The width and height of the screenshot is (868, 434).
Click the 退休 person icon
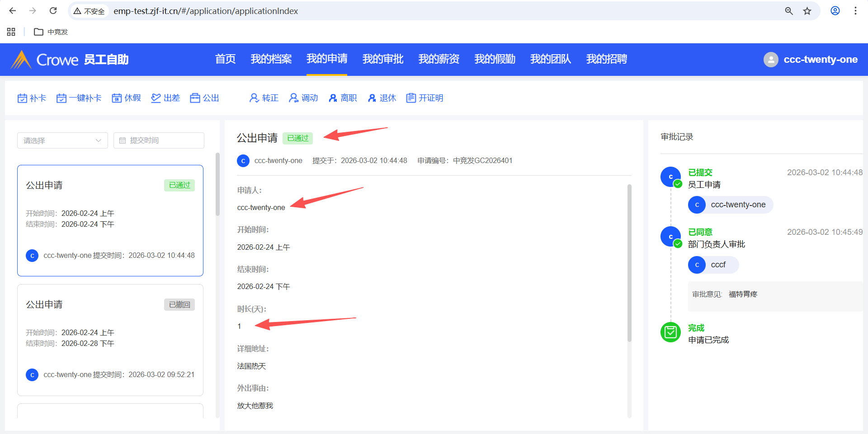(372, 98)
